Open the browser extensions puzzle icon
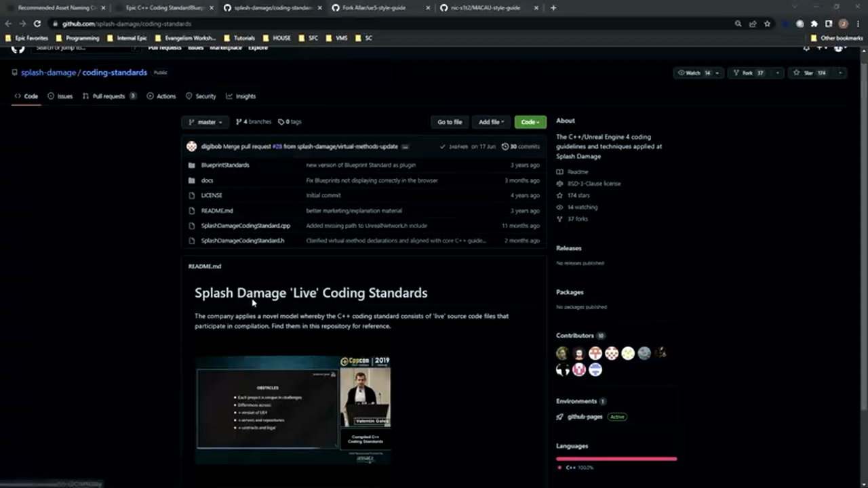The image size is (868, 488). pos(814,24)
